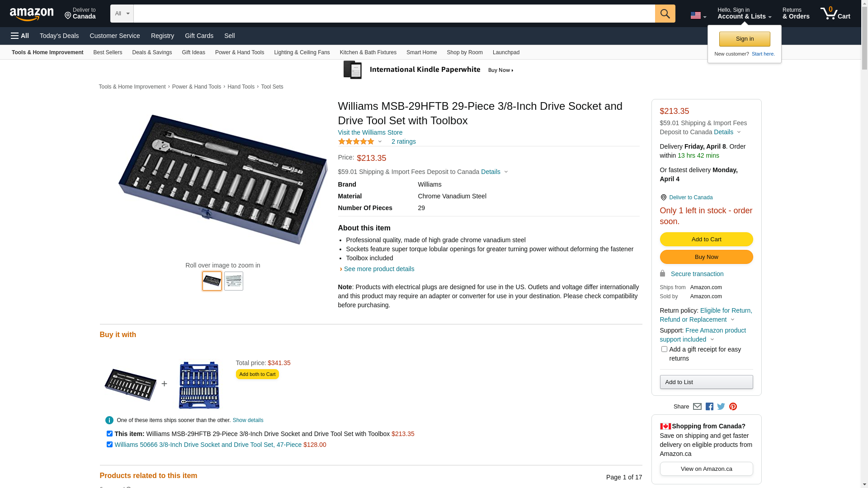
Task: Share product on Facebook
Action: 709,407
